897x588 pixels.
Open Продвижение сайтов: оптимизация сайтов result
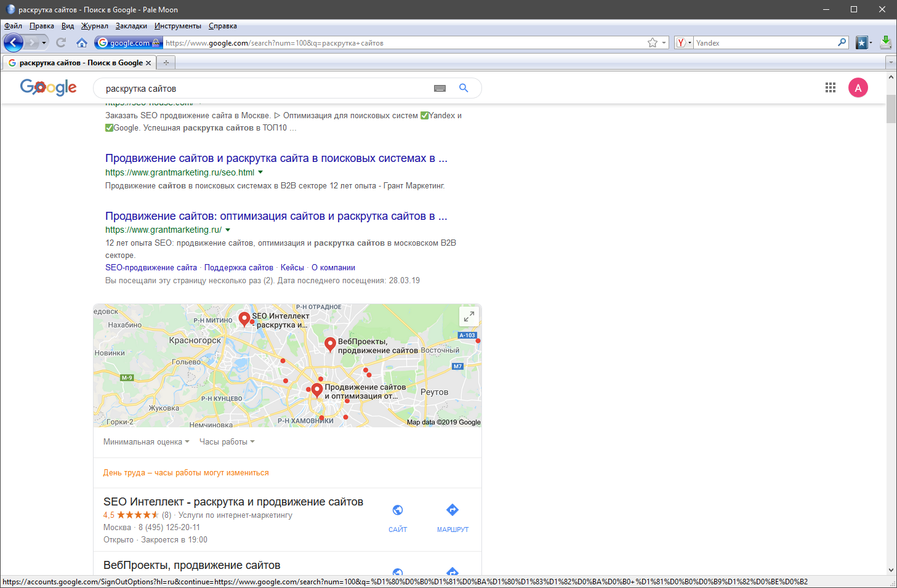click(276, 216)
